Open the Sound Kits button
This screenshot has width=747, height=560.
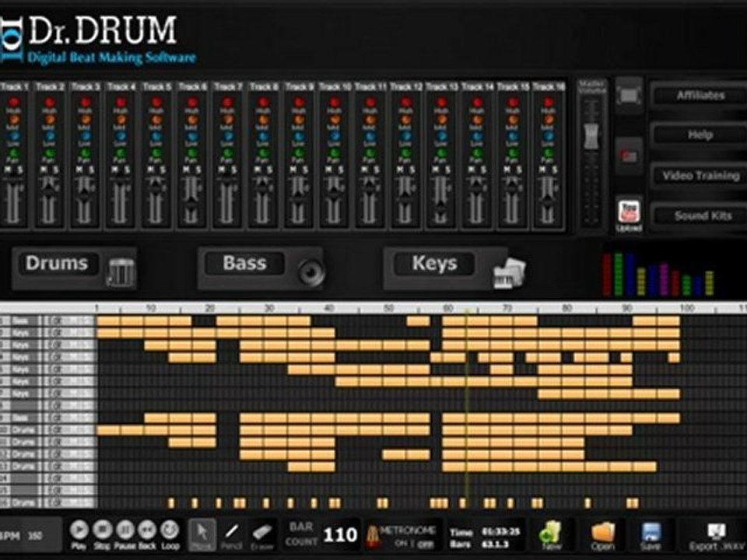tap(700, 216)
